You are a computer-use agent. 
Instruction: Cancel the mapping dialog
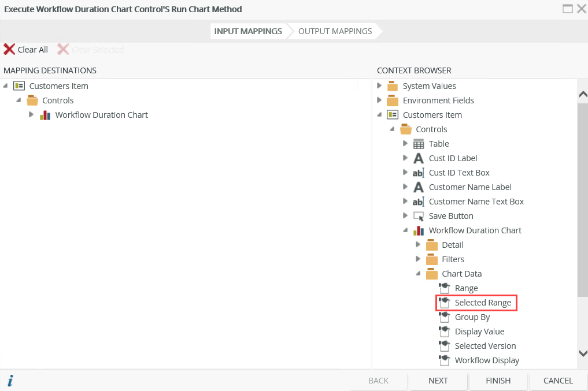[558, 381]
